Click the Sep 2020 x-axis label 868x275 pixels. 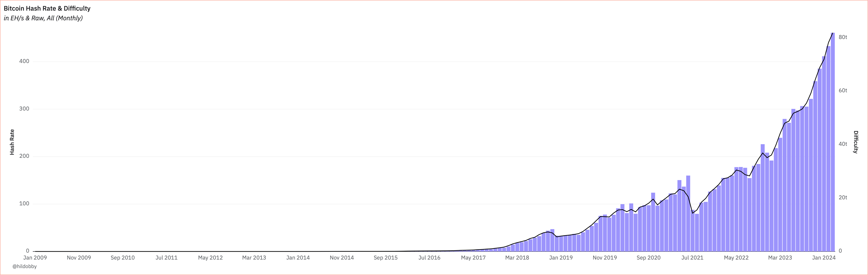pyautogui.click(x=648, y=258)
